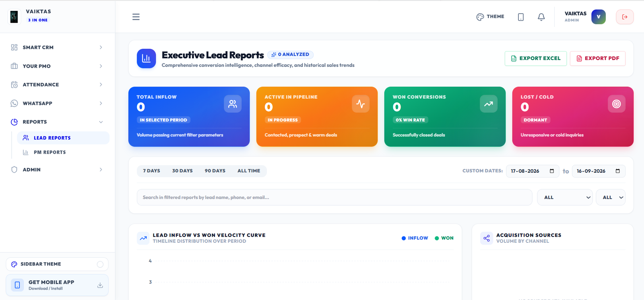Image resolution: width=644 pixels, height=300 pixels.
Task: Click the 16-09-2026 end date field
Action: pos(599,171)
